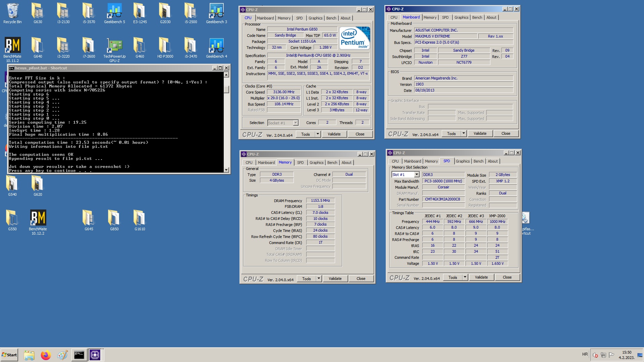This screenshot has height=362, width=644.
Task: Open the G540 folder
Action: point(12,186)
